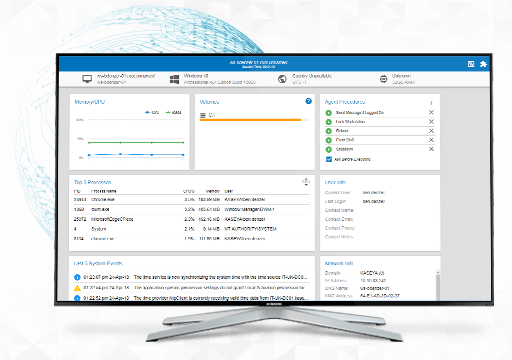Sort processes by the Memory column header

[212, 191]
